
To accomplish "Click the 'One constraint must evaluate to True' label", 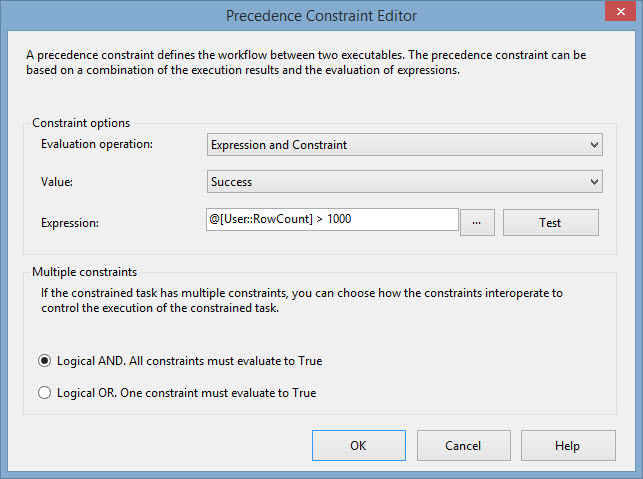I will pos(218,393).
